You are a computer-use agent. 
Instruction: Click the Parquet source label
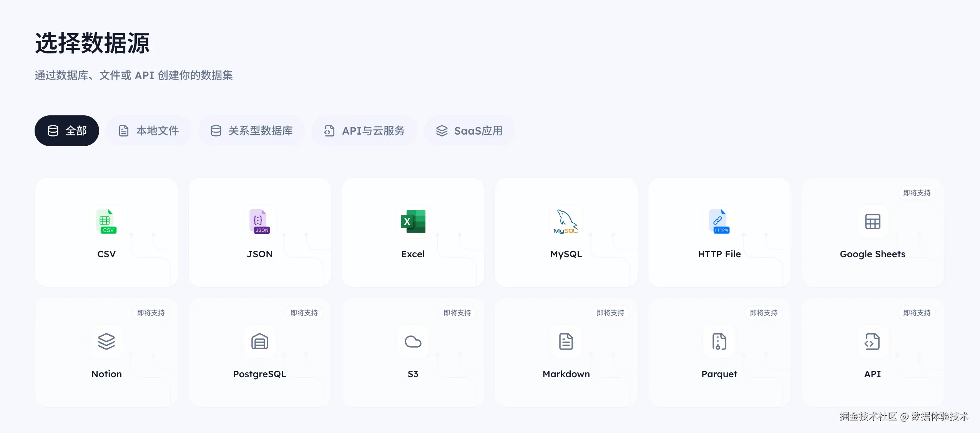point(719,374)
